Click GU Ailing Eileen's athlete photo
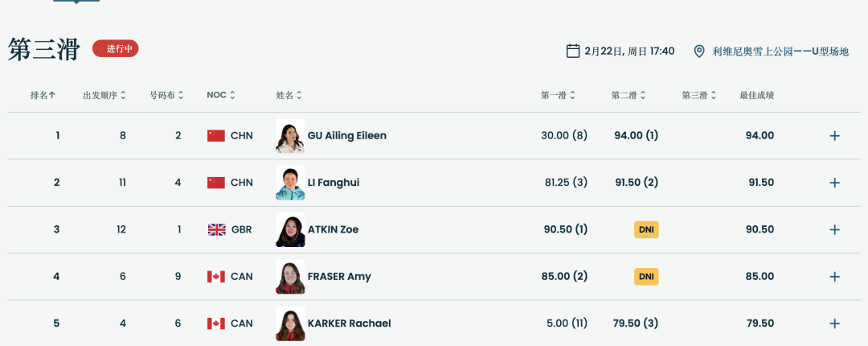 coord(289,136)
